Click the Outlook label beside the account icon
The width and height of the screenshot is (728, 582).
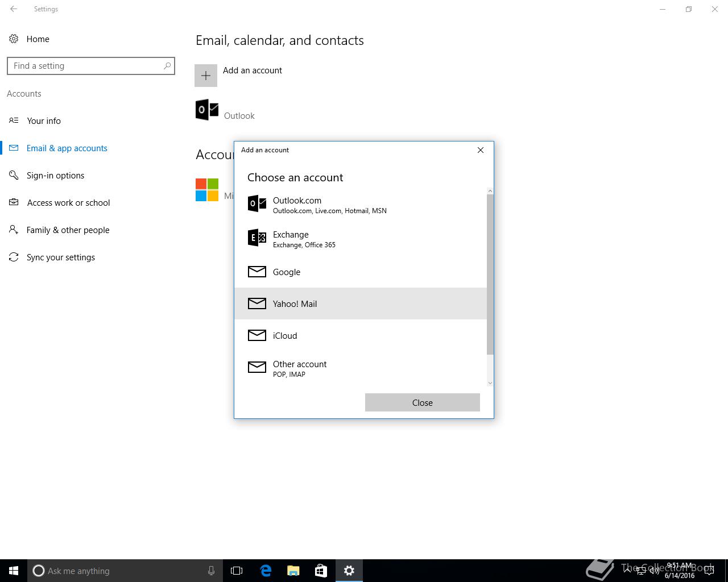point(239,116)
